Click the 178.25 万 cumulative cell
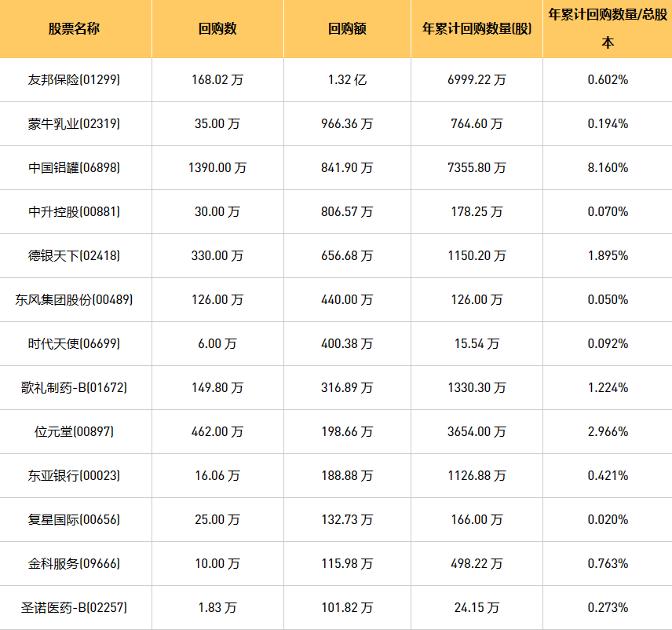The width and height of the screenshot is (672, 630). (x=477, y=212)
